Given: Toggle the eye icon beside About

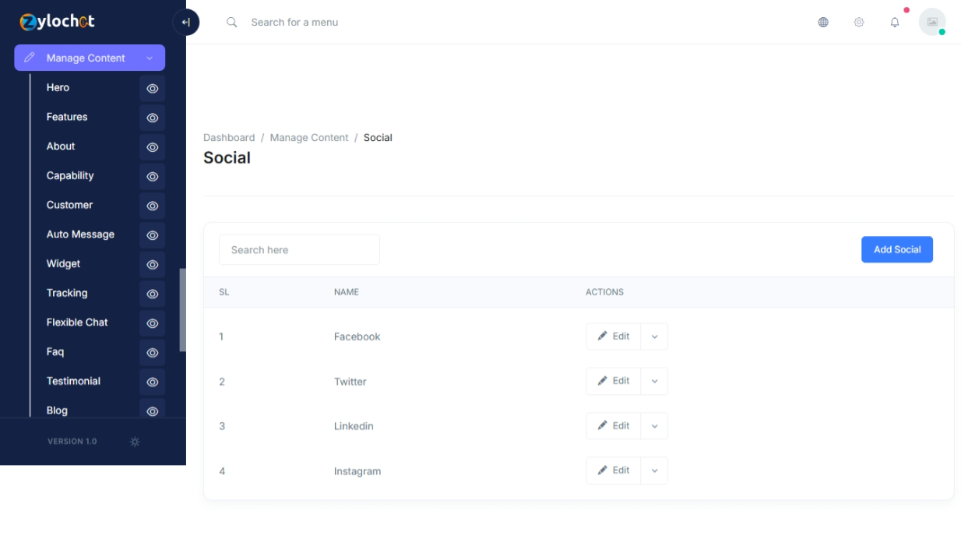Looking at the screenshot, I should click(x=153, y=147).
